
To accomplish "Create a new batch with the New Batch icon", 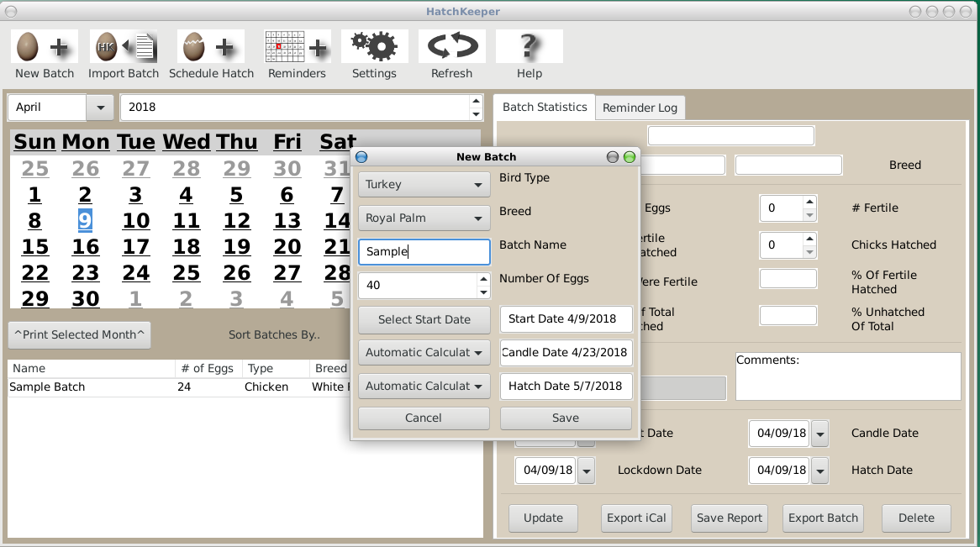I will point(44,46).
